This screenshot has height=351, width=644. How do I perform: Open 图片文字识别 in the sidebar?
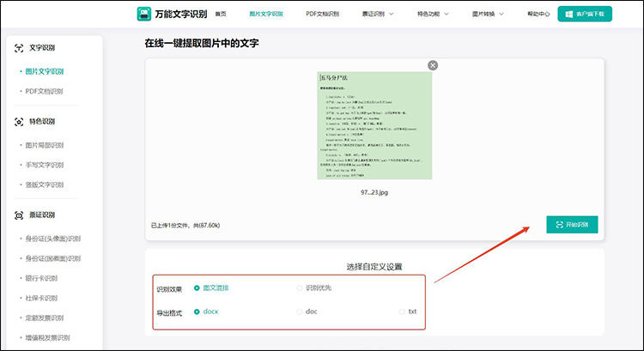point(45,71)
